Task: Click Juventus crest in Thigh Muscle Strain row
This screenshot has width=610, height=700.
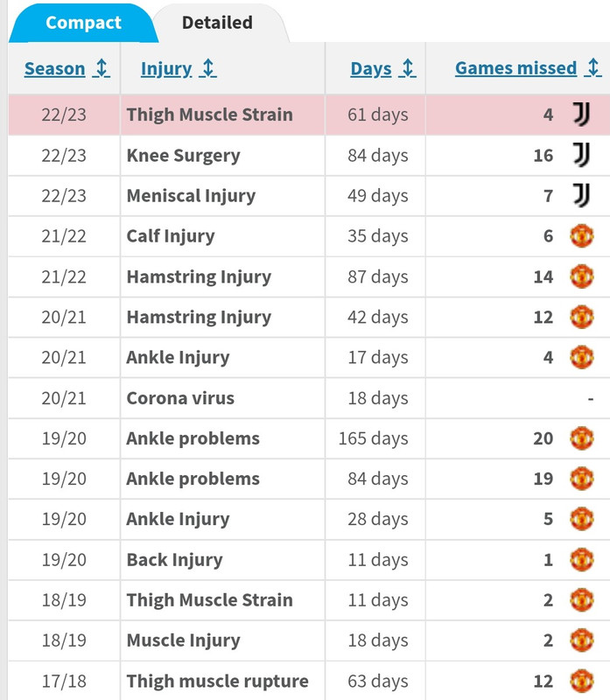Action: (581, 115)
